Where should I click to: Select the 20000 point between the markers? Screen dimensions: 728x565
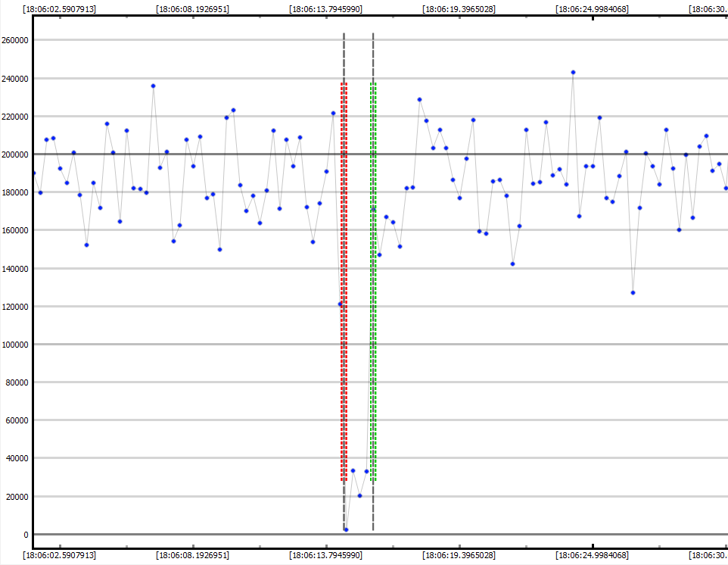click(359, 495)
